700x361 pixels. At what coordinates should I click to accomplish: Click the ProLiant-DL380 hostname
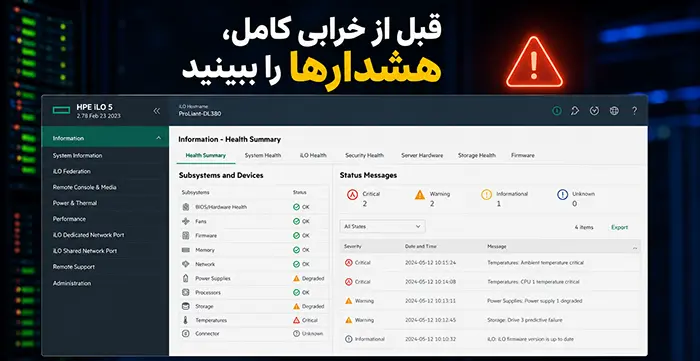200,114
